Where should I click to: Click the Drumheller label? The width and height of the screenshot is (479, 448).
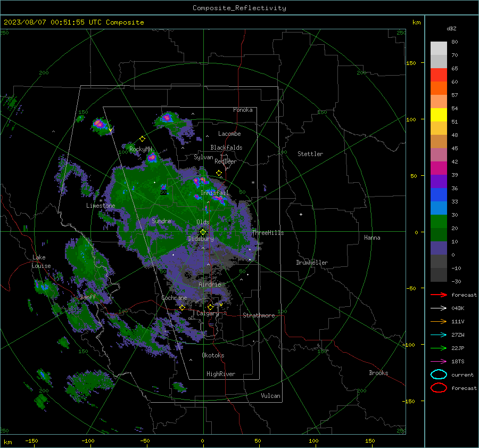(312, 263)
